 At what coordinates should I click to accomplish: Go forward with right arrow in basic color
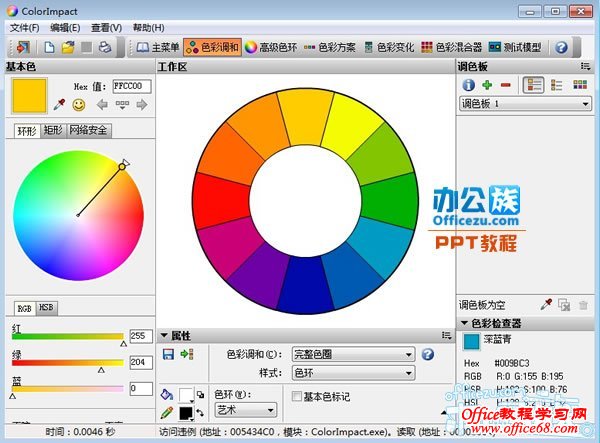pos(142,104)
